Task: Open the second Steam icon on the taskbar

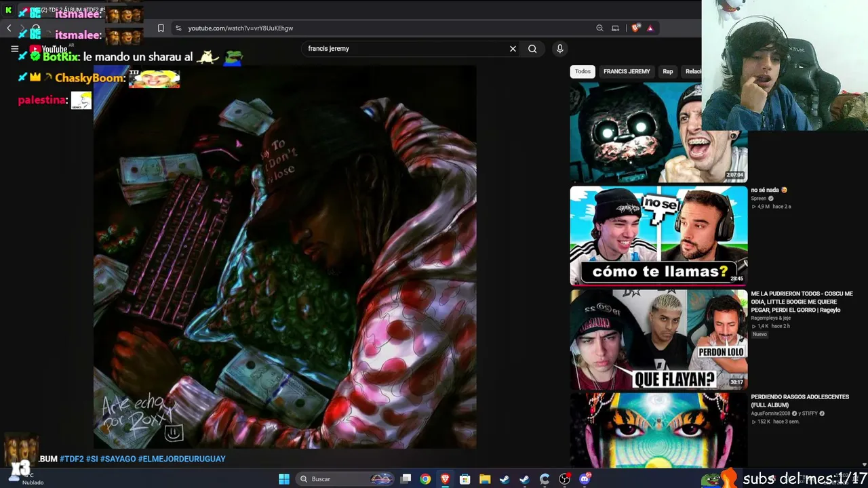Action: pos(524,479)
